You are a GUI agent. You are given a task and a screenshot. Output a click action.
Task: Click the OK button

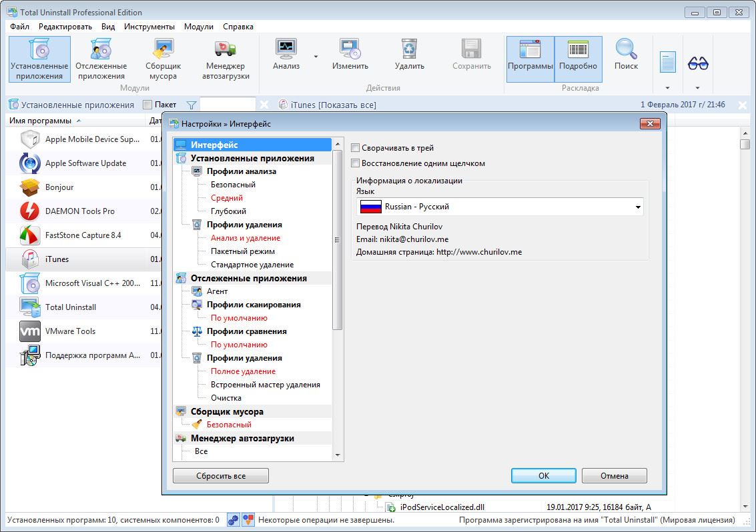click(543, 475)
